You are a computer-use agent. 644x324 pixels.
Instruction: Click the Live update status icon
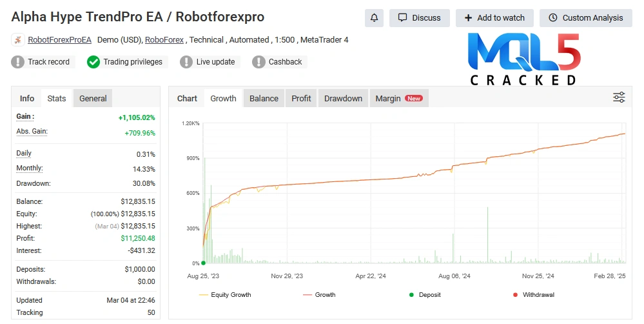pos(186,62)
